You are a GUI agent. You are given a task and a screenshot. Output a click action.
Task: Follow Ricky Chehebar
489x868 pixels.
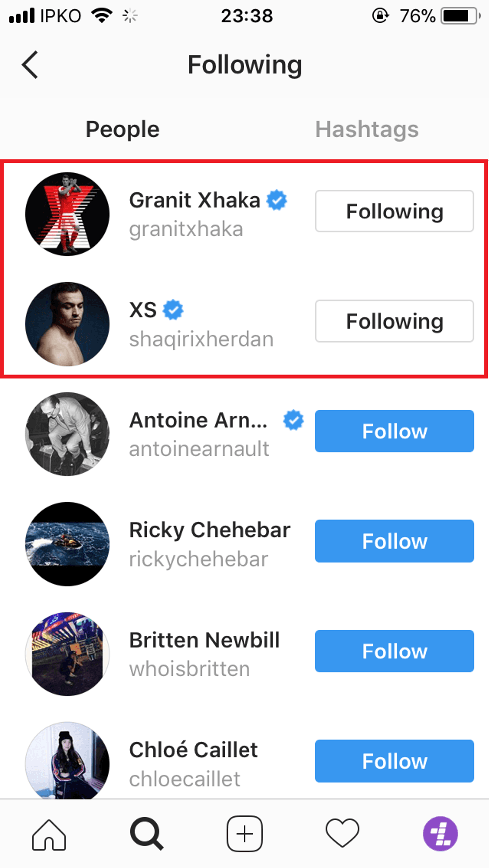[x=394, y=541]
